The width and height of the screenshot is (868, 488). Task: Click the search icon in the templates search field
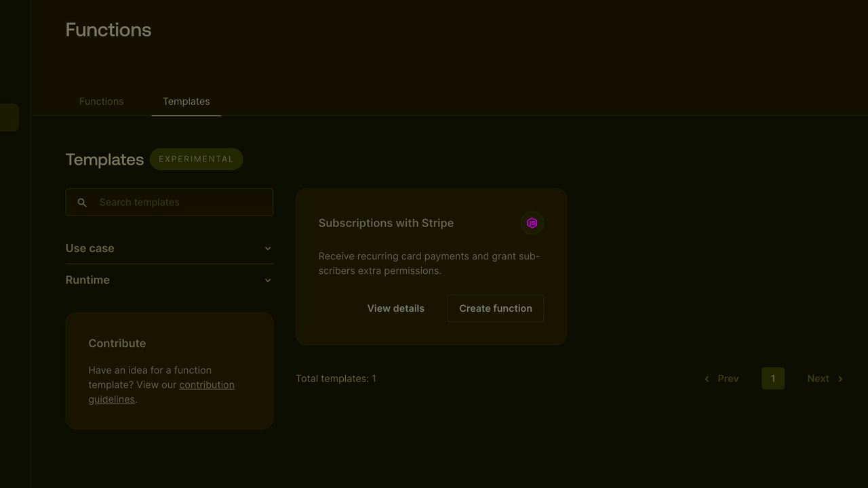click(x=82, y=202)
